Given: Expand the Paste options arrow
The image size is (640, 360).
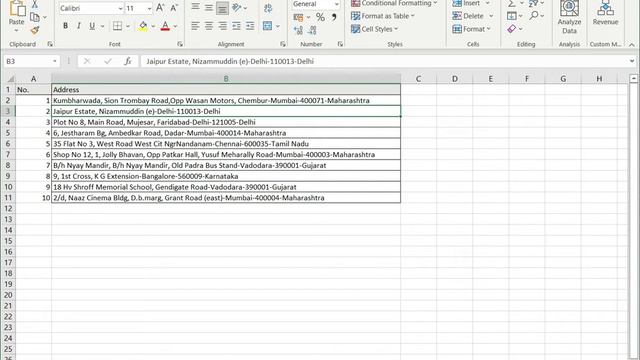Looking at the screenshot, I should (x=16, y=31).
